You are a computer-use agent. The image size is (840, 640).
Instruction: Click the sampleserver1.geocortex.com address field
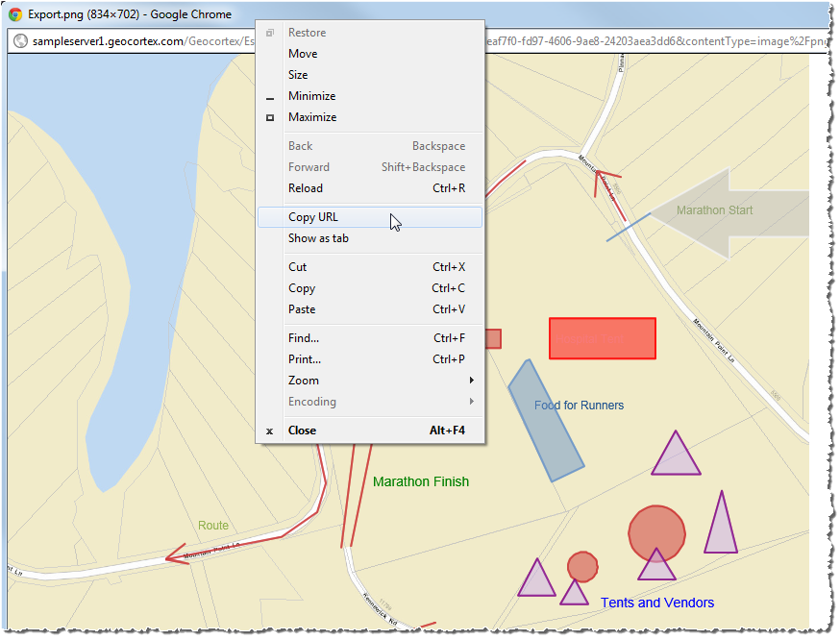[x=135, y=41]
